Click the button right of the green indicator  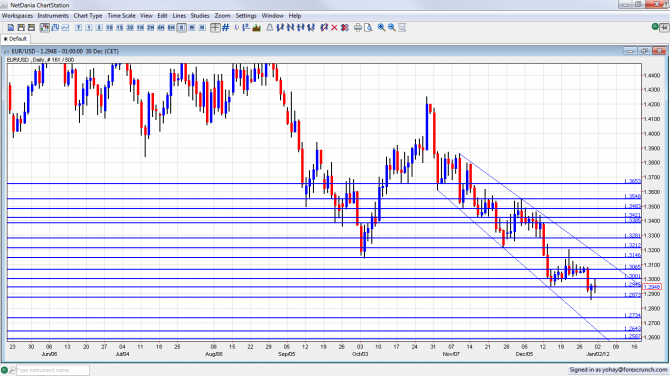pos(664,27)
